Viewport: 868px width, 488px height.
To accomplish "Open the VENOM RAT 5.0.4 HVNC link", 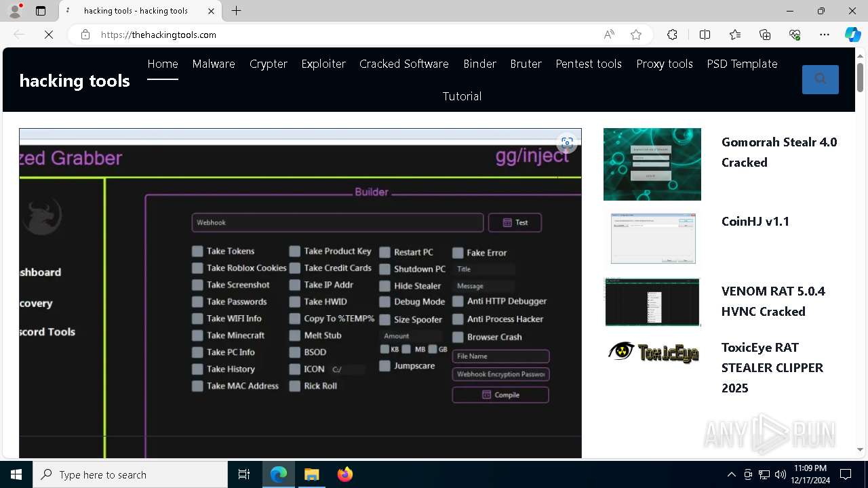I will 773,302.
